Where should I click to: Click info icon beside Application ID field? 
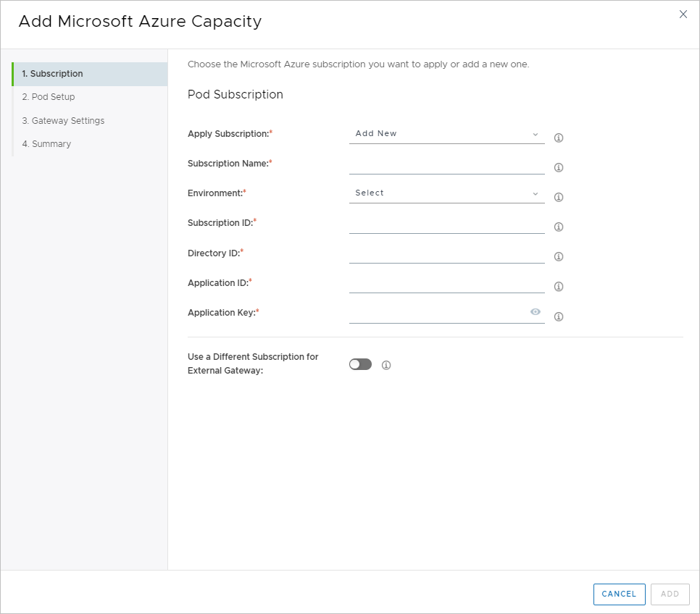pyautogui.click(x=559, y=287)
